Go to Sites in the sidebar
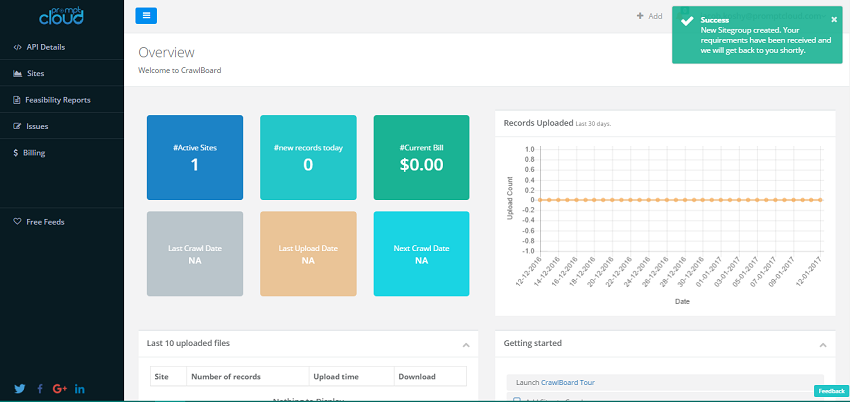 point(35,73)
